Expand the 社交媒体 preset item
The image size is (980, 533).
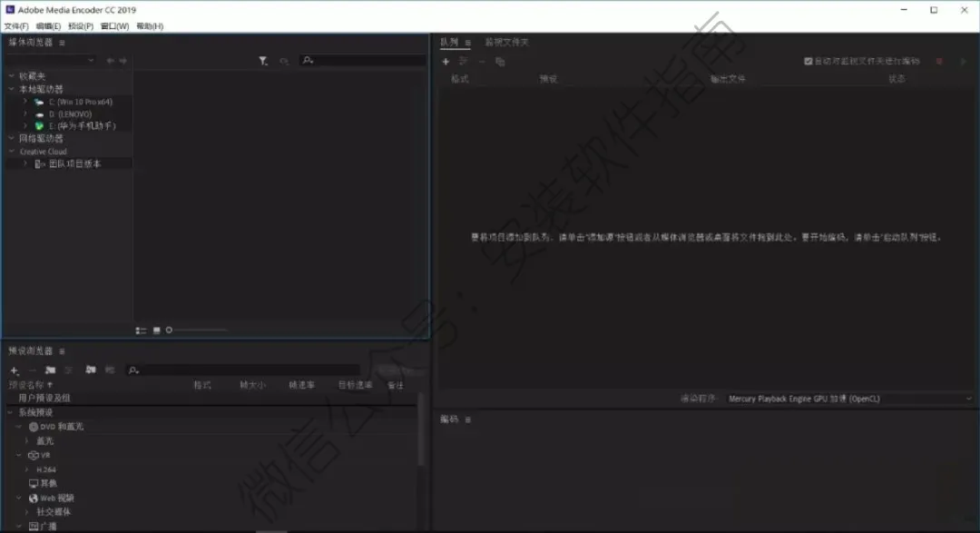coord(27,512)
